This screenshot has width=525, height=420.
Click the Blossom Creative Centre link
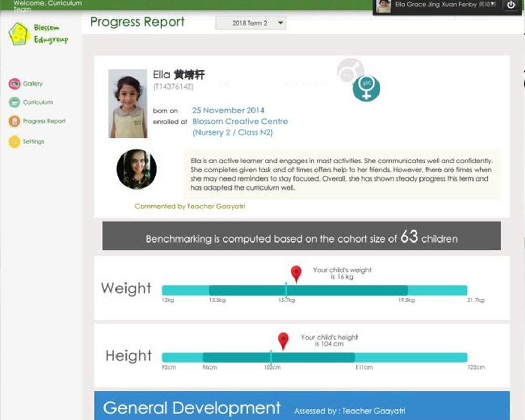point(240,121)
